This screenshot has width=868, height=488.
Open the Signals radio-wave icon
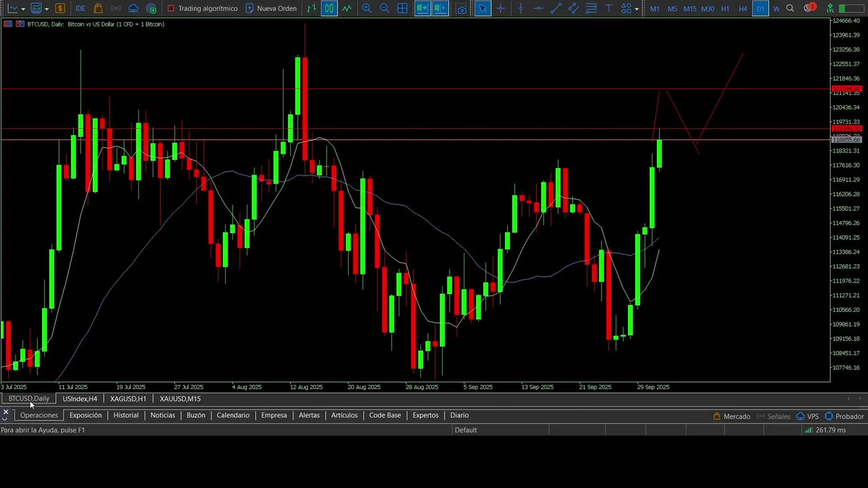[116, 8]
